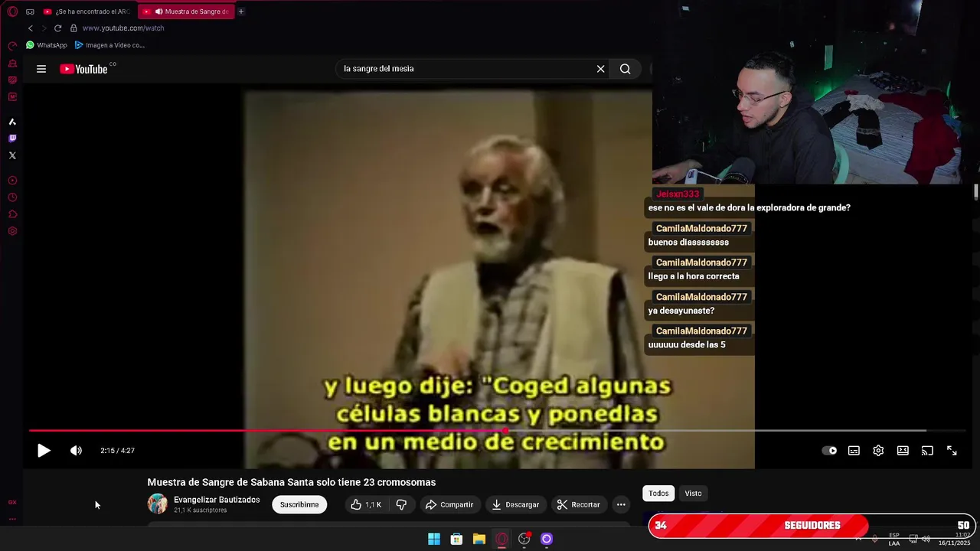The height and width of the screenshot is (551, 980).
Task: Click the page vertical scrollbar
Action: point(976,191)
